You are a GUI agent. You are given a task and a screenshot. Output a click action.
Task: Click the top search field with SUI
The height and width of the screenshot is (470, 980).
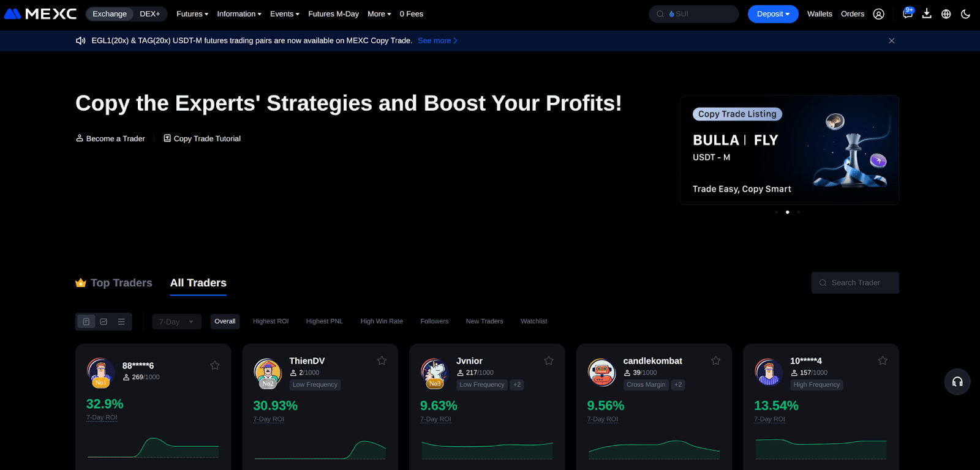(694, 14)
